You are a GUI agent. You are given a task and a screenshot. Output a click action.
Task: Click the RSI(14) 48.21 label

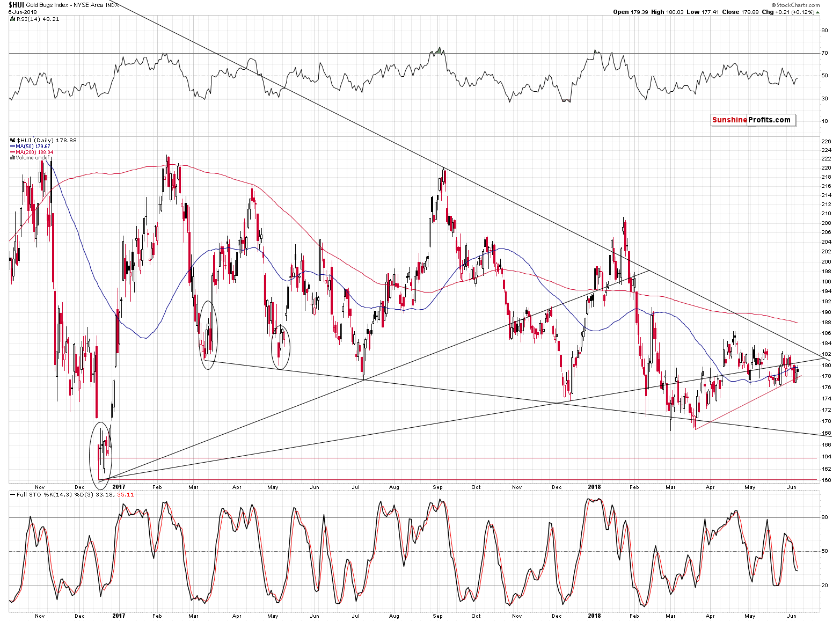coord(38,19)
